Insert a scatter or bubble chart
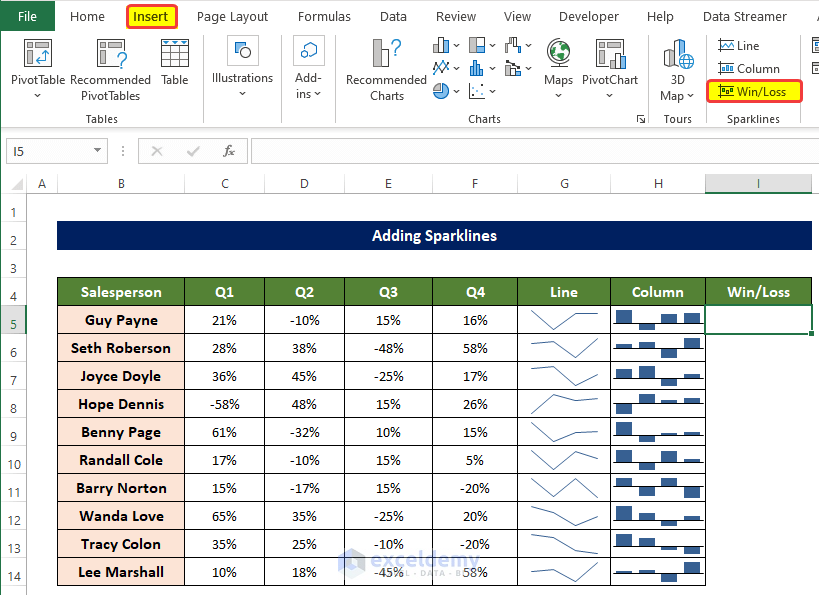 click(x=478, y=90)
